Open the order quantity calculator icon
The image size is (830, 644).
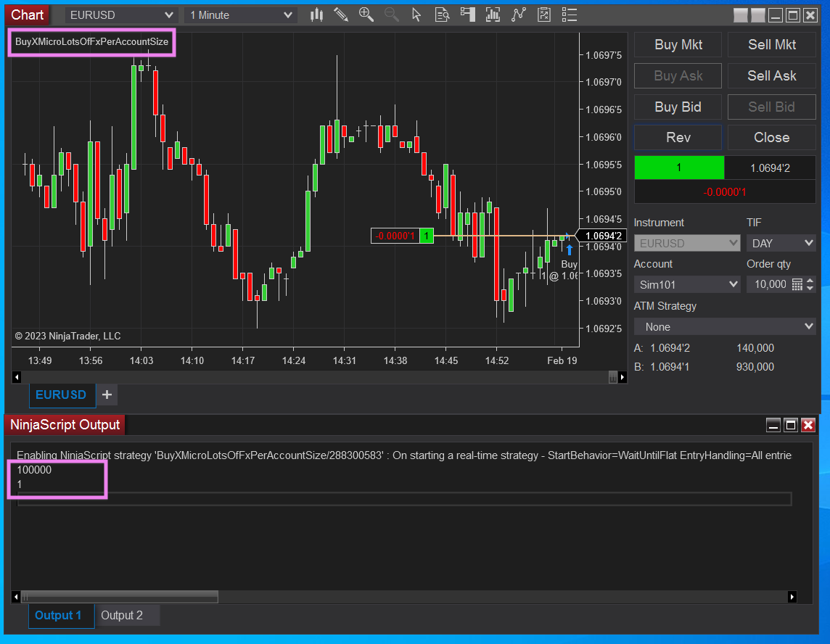point(797,285)
